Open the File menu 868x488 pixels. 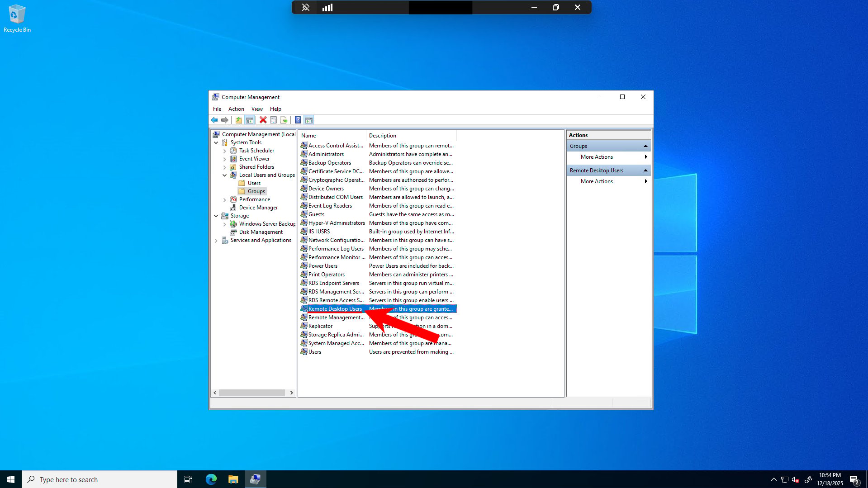[217, 109]
